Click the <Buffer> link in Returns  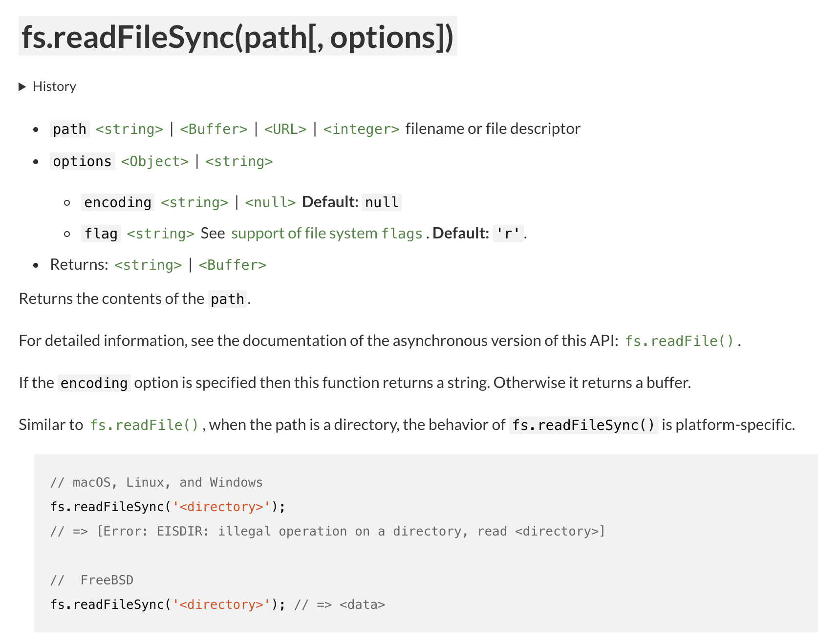232,265
